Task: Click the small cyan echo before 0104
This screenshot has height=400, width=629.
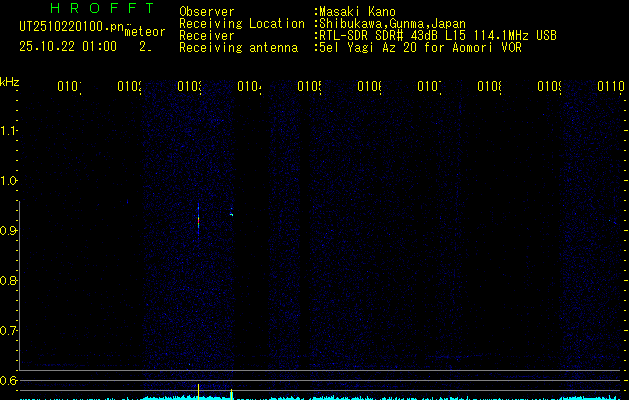Action: click(231, 213)
